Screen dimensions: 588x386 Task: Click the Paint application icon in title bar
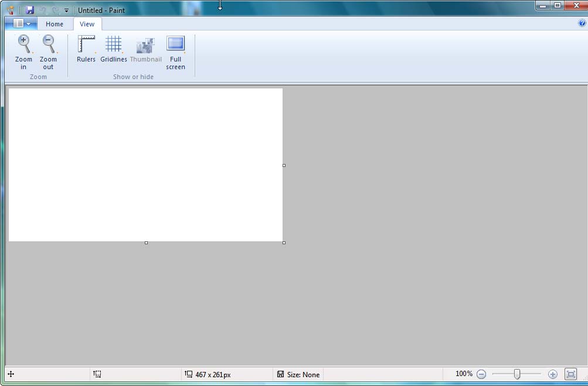tap(11, 10)
